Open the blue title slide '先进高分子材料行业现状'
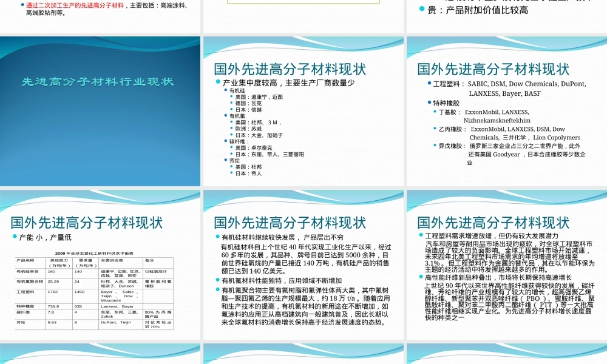 tap(100, 112)
